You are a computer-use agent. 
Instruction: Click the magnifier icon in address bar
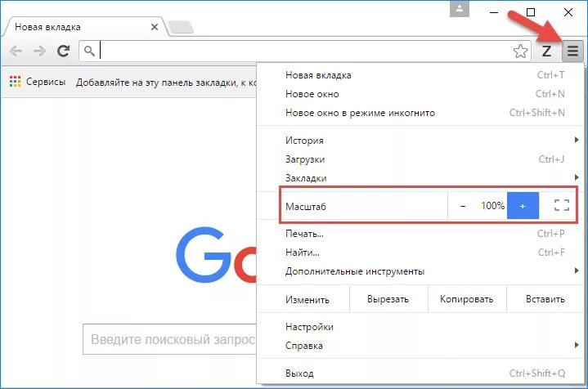89,50
